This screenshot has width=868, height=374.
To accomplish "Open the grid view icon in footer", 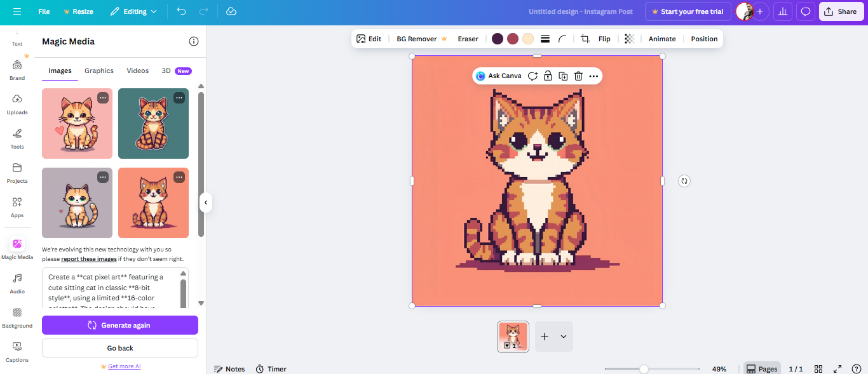I will (818, 369).
